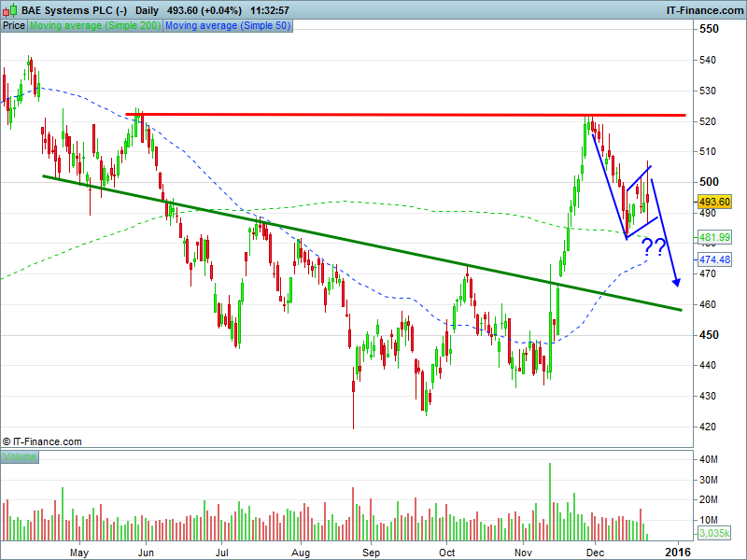Select the Moving average (Simple 200) legend
This screenshot has height=560, width=747.
95,26
